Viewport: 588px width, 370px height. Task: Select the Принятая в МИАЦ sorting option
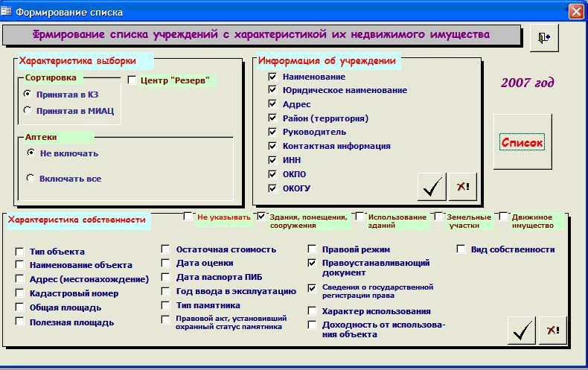(x=28, y=111)
